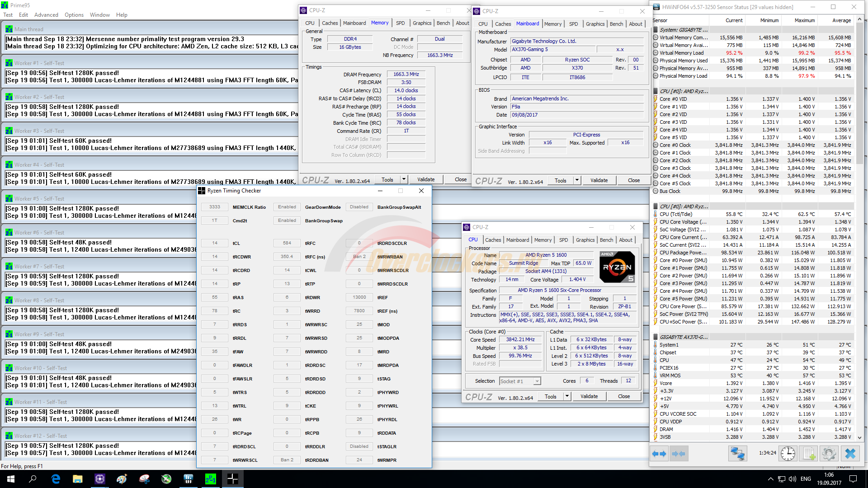Reset HWiNFO clock timer icon
868x488 pixels.
click(788, 454)
